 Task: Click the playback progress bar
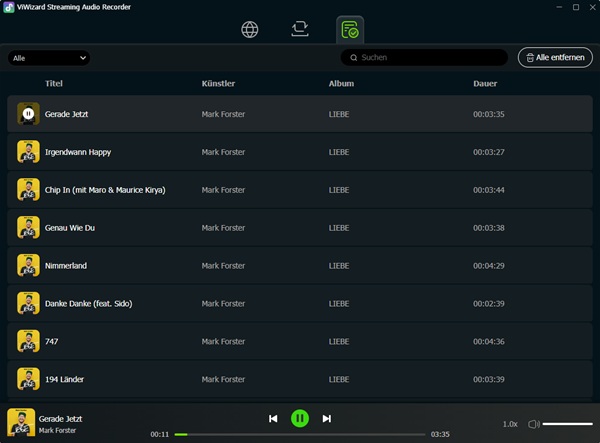coord(300,434)
